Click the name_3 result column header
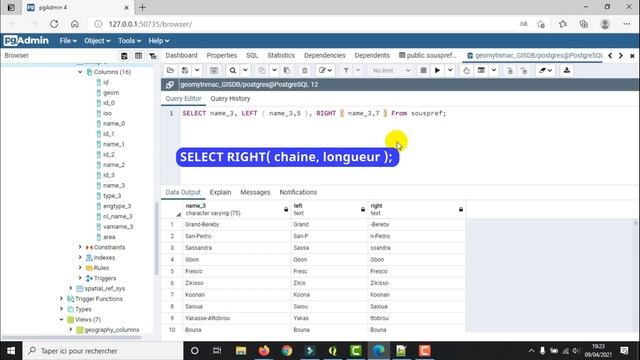This screenshot has height=360, width=640. coord(237,209)
